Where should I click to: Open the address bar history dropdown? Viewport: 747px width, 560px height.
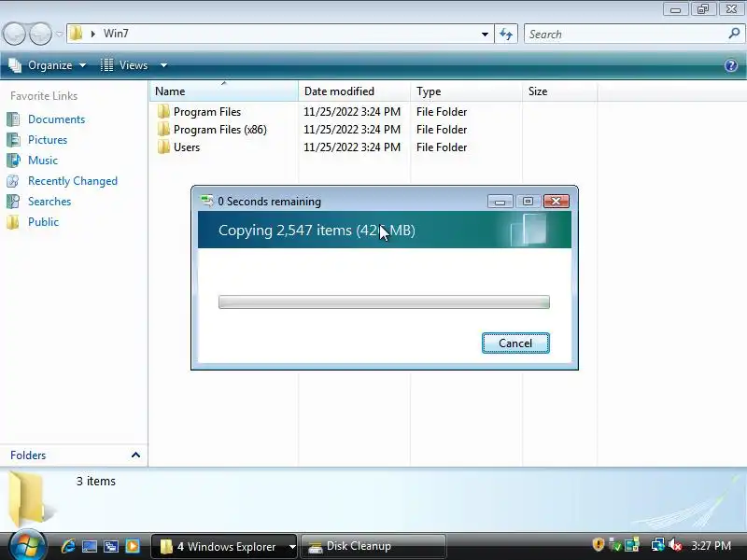(x=485, y=34)
